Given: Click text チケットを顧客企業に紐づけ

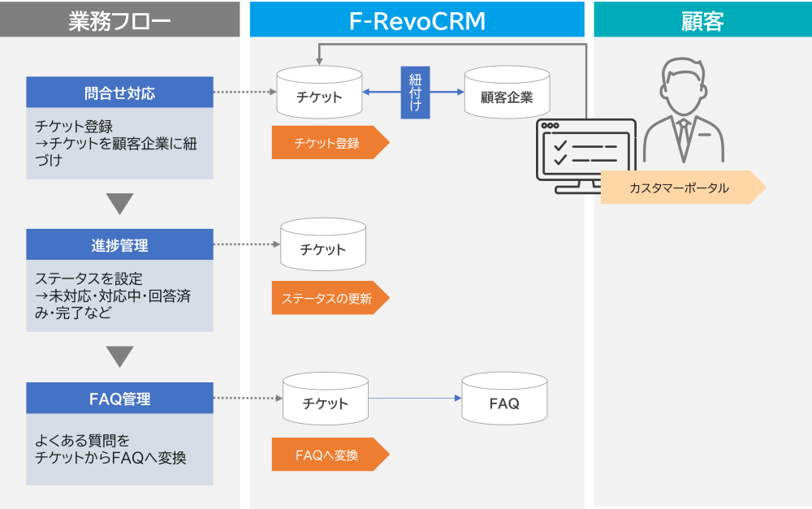Looking at the screenshot, I should click(x=116, y=152).
